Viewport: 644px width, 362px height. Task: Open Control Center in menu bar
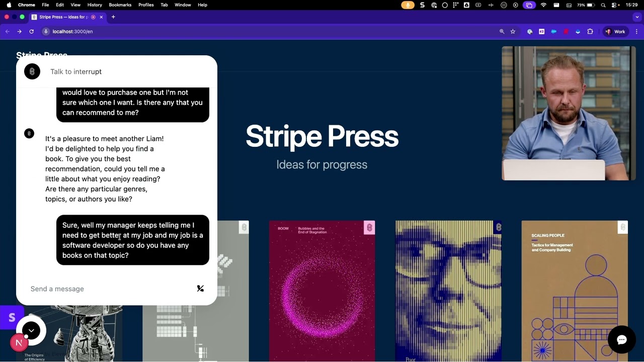pyautogui.click(x=614, y=5)
